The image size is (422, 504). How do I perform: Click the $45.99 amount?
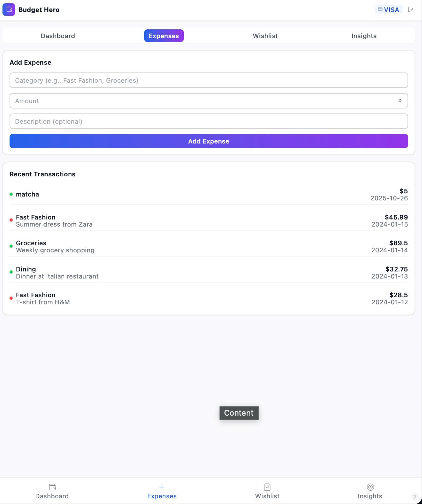point(396,217)
